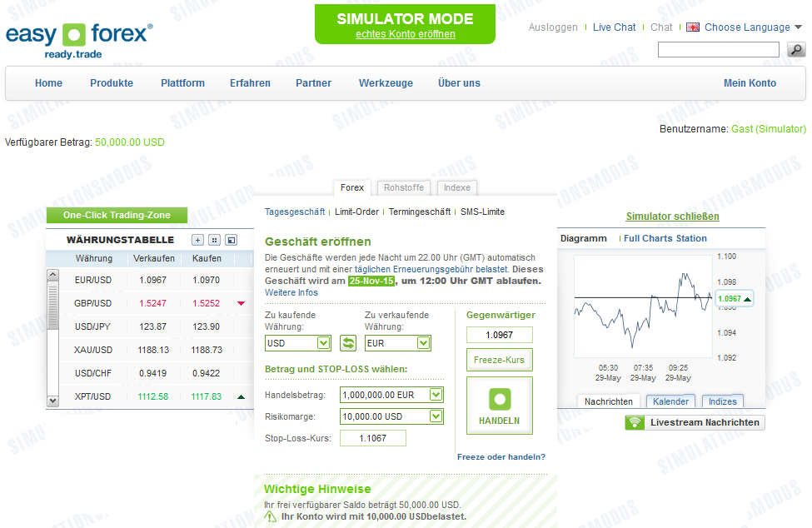Open the Nachrichten tab
The image size is (812, 528).
[609, 401]
